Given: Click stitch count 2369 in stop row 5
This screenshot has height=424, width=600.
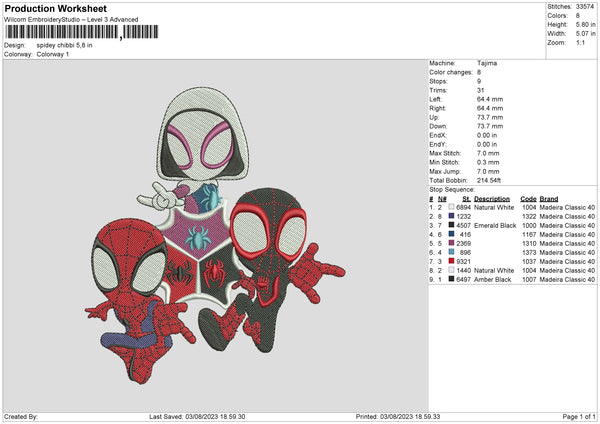Looking at the screenshot, I should [463, 243].
